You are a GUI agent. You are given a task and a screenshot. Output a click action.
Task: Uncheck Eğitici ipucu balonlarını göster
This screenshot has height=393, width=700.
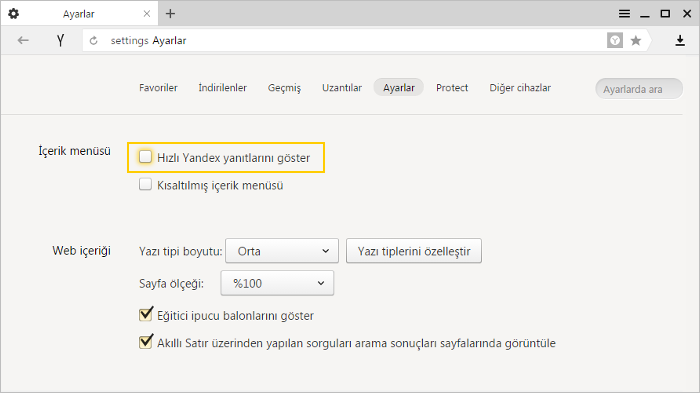pyautogui.click(x=146, y=314)
